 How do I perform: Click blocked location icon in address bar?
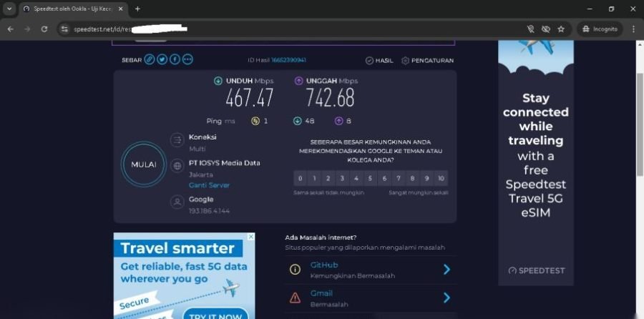[531, 29]
